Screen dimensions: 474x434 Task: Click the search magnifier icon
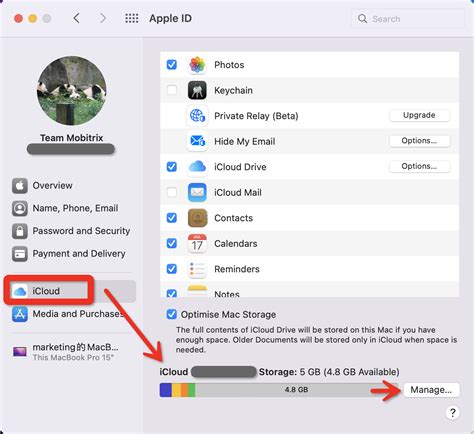click(x=362, y=19)
